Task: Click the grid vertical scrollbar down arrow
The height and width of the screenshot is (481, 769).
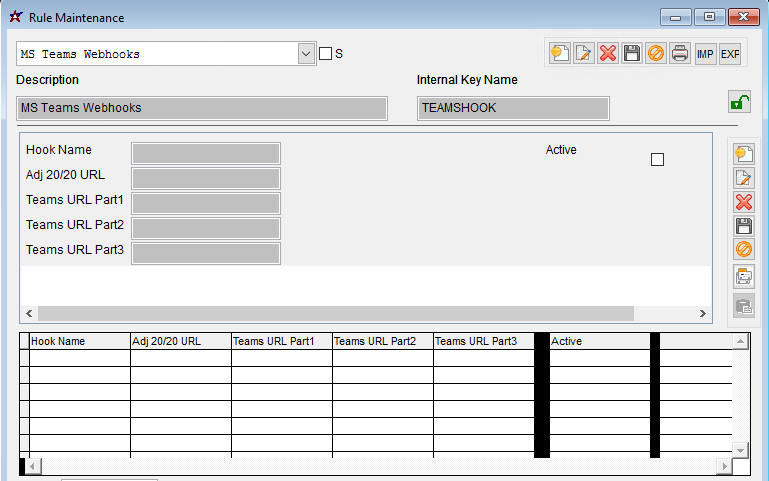Action: [741, 450]
